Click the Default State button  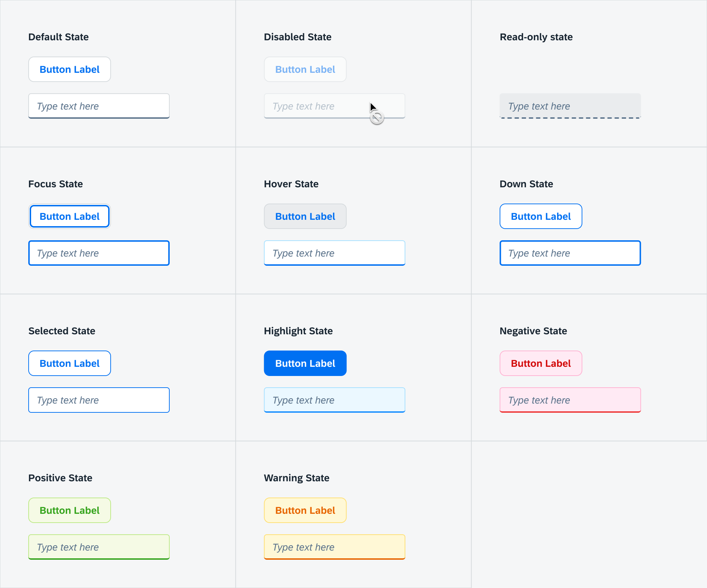70,69
